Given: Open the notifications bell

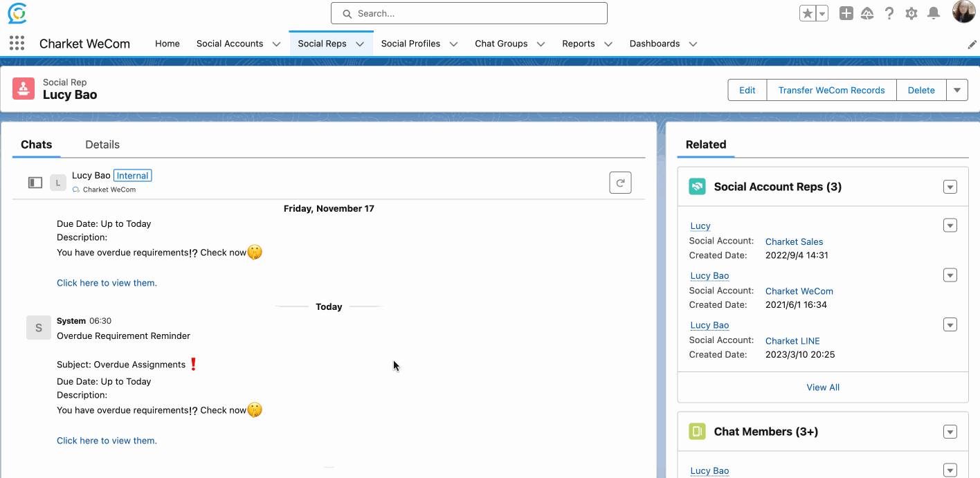Looking at the screenshot, I should click(x=934, y=13).
